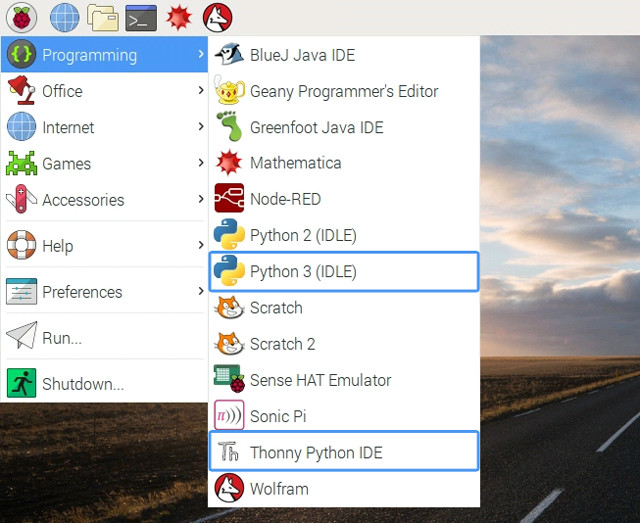640x523 pixels.
Task: Open Scratch from the submenu
Action: tap(344, 307)
